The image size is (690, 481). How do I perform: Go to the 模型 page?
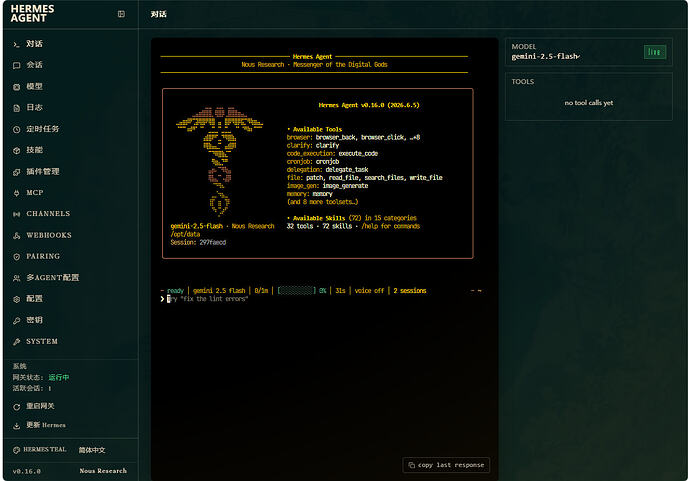pyautogui.click(x=70, y=86)
